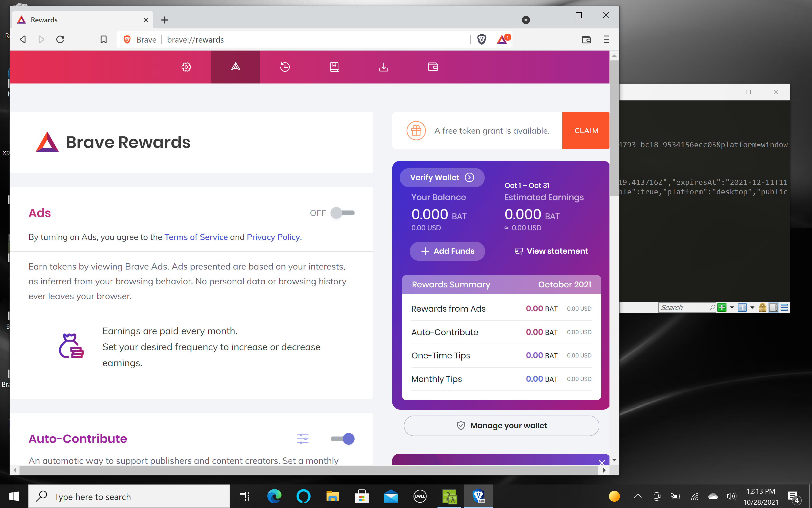This screenshot has height=508, width=812.
Task: Click the Brave Shields lion icon
Action: [x=481, y=40]
